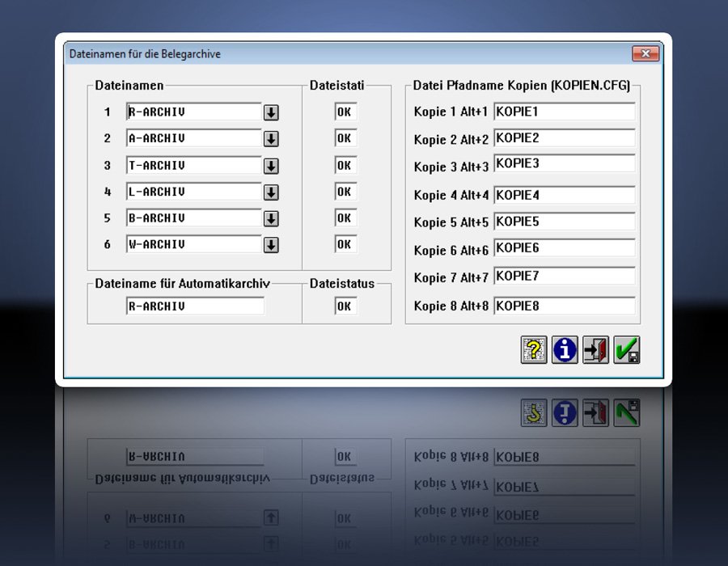This screenshot has height=566, width=728.
Task: Focus the KOPIE4 path field
Action: pyautogui.click(x=564, y=196)
